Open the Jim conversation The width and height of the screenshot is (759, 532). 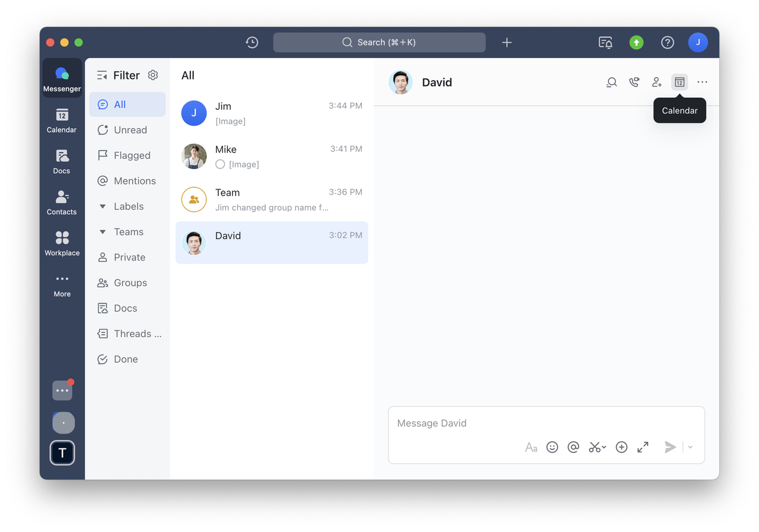point(272,113)
